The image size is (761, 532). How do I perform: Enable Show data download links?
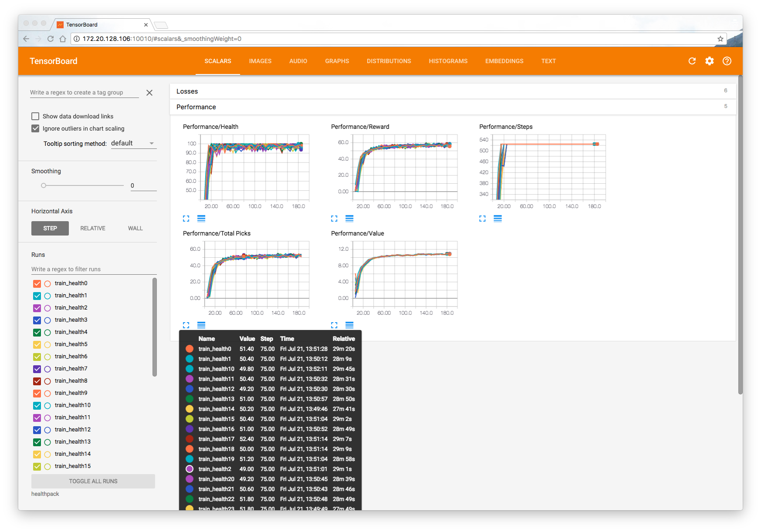click(x=35, y=116)
